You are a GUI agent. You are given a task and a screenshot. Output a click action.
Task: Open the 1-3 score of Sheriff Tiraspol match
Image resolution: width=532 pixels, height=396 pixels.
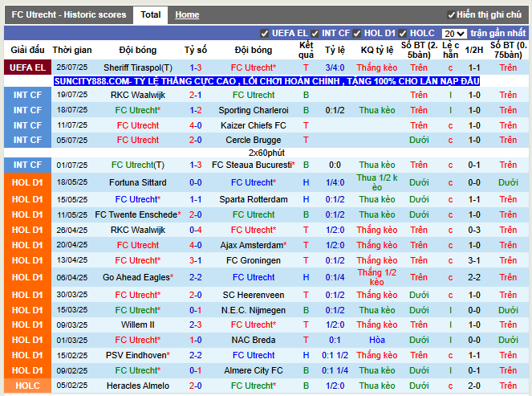click(196, 67)
